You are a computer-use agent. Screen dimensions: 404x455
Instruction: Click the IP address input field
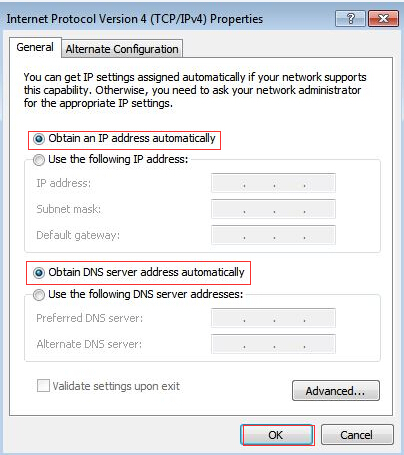tap(273, 183)
